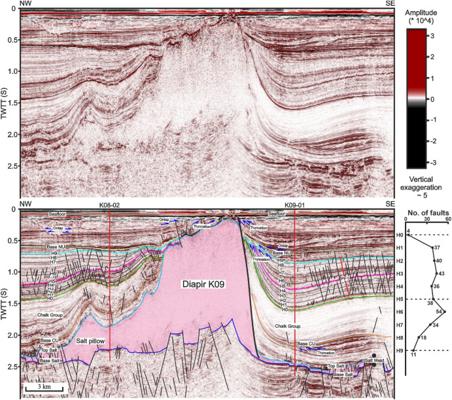The image size is (452, 400).
Task: Click the SE label of lower seismic panel
Action: coord(390,203)
